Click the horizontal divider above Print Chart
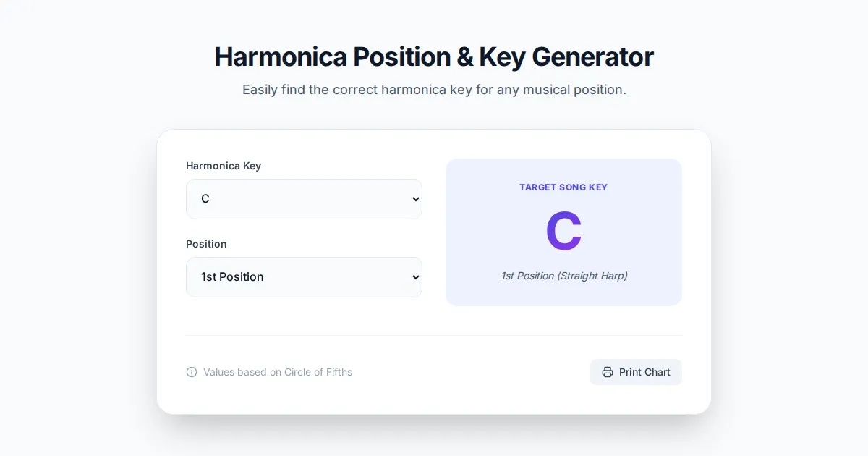The height and width of the screenshot is (456, 868). [x=434, y=335]
